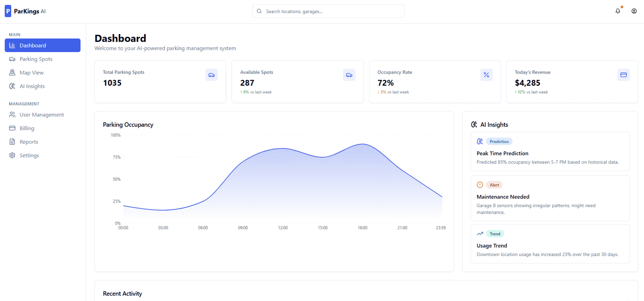Click the car icon on Total Parking Spots card

click(212, 75)
